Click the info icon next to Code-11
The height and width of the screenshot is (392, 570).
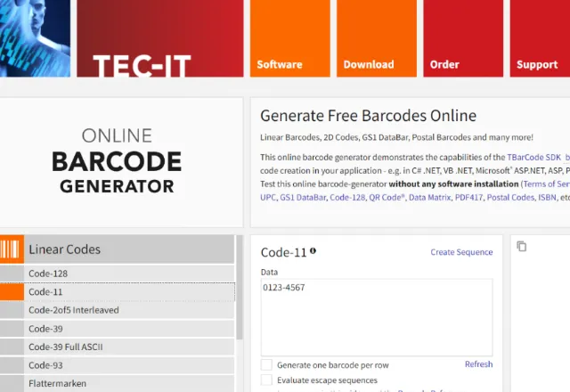tap(313, 250)
